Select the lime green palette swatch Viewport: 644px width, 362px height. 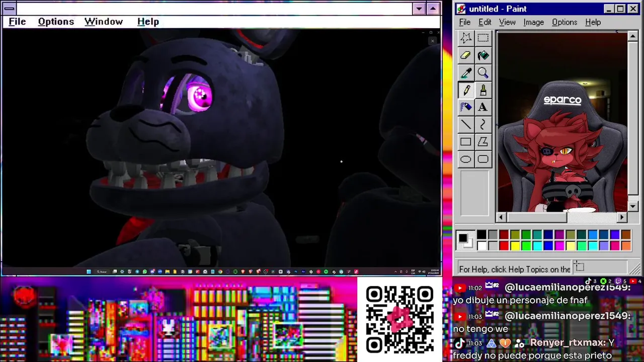[x=526, y=245]
